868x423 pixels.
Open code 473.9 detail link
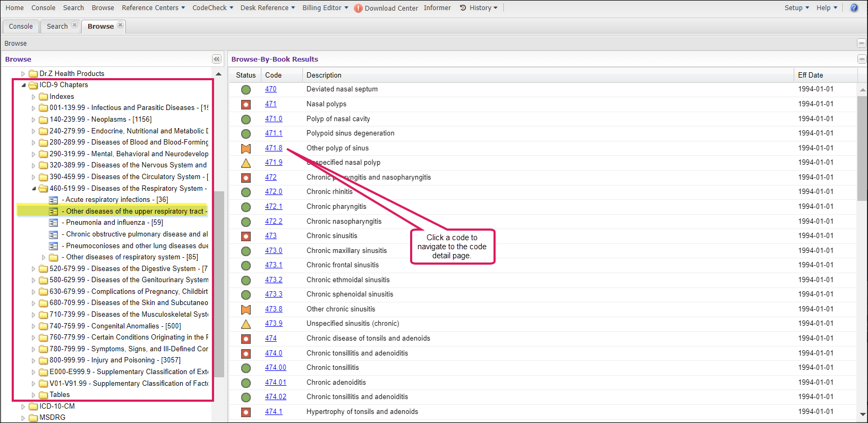click(274, 323)
